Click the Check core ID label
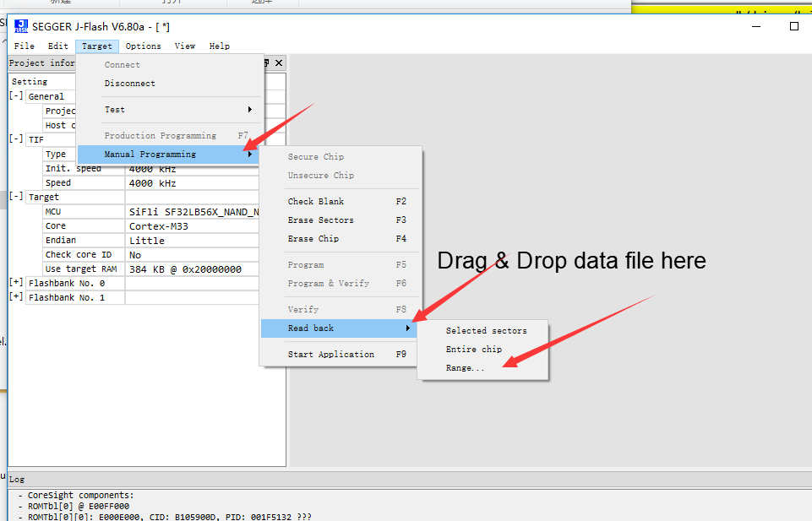The width and height of the screenshot is (812, 521). click(79, 254)
